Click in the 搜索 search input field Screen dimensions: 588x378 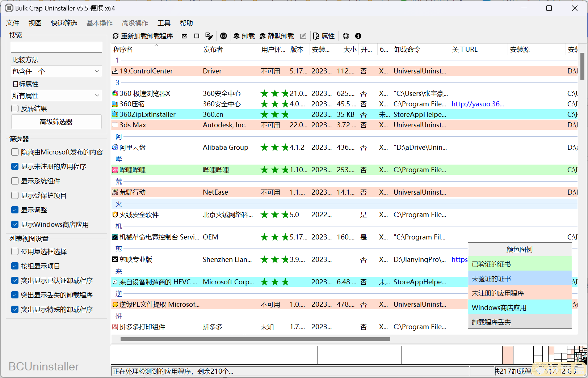click(56, 47)
